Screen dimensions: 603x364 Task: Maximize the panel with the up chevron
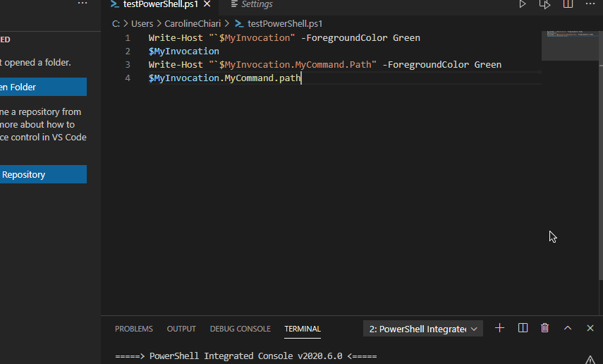tap(568, 328)
